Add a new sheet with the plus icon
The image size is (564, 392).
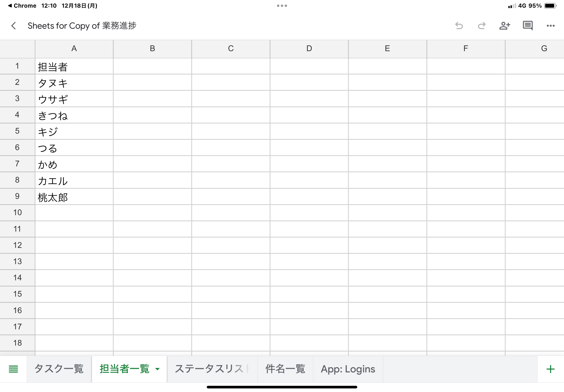point(550,369)
